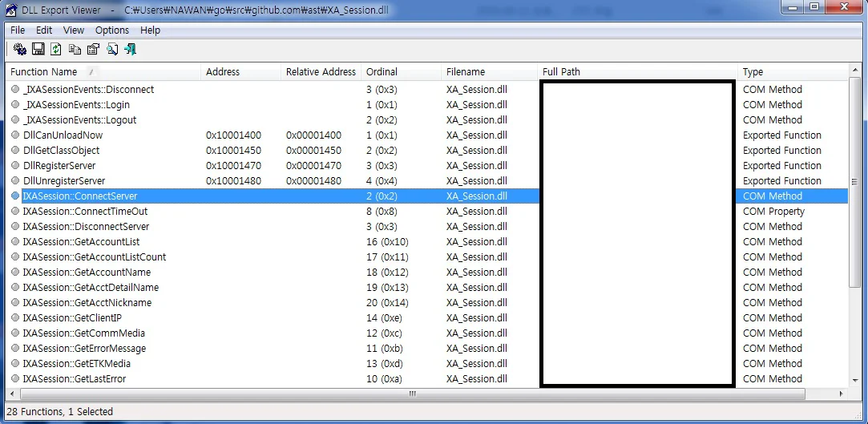Click the COM Property type cell
868x424 pixels.
(774, 212)
